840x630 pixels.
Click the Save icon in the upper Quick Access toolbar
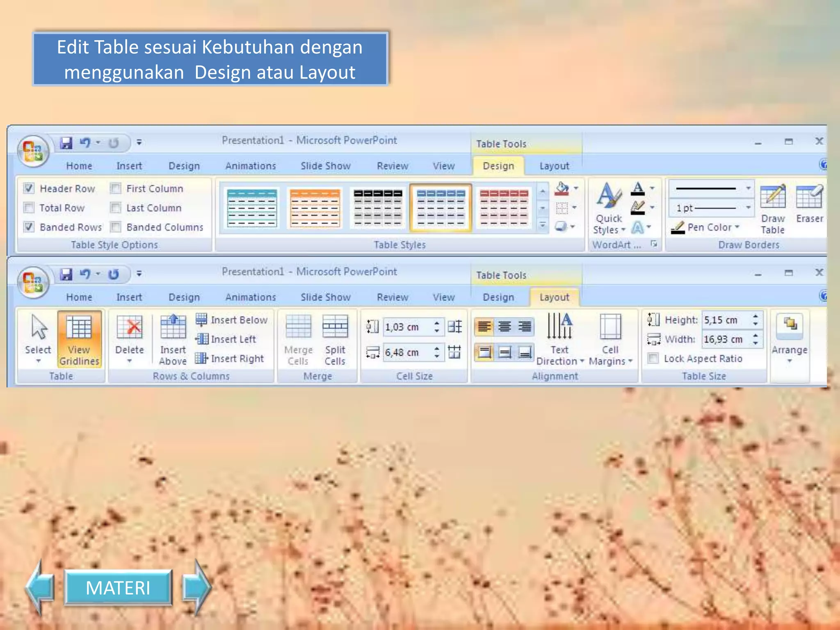(x=66, y=143)
